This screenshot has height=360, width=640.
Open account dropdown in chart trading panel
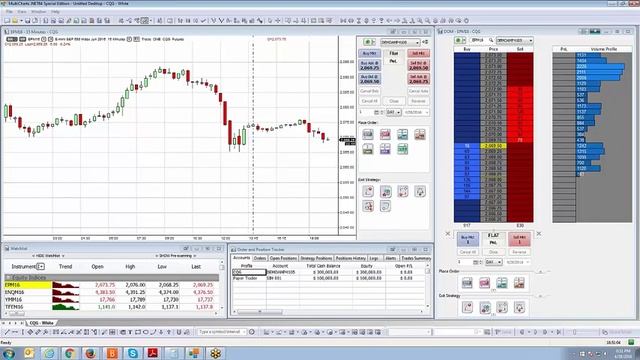pos(400,42)
